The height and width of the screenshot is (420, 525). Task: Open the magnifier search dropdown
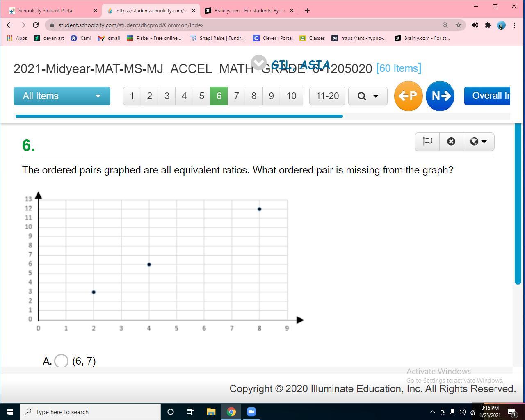click(x=368, y=96)
